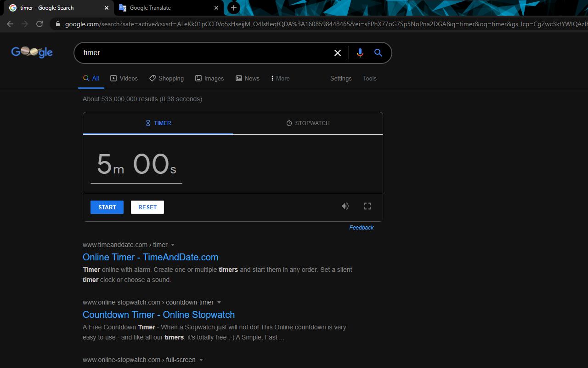Viewport: 588px width, 368px height.
Task: Expand the timeanddate.com breadcrumb arrow
Action: point(173,245)
